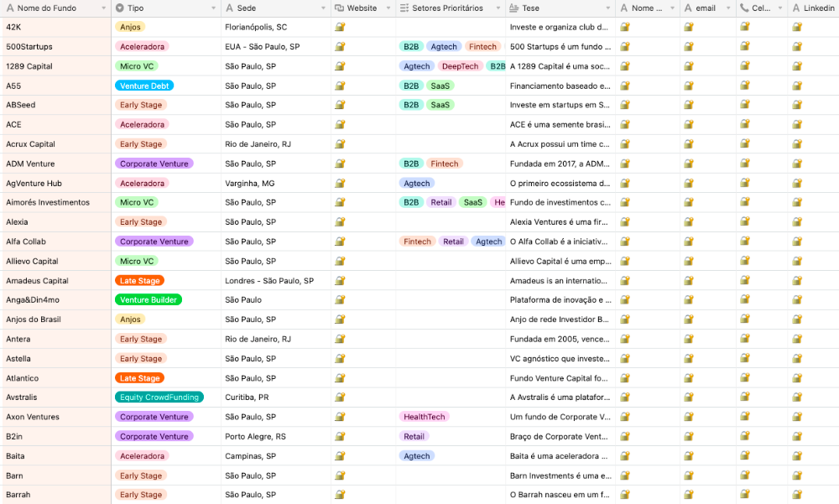This screenshot has width=839, height=504.
Task: Click the Cel... lock icon in the B2in row
Action: pyautogui.click(x=745, y=436)
